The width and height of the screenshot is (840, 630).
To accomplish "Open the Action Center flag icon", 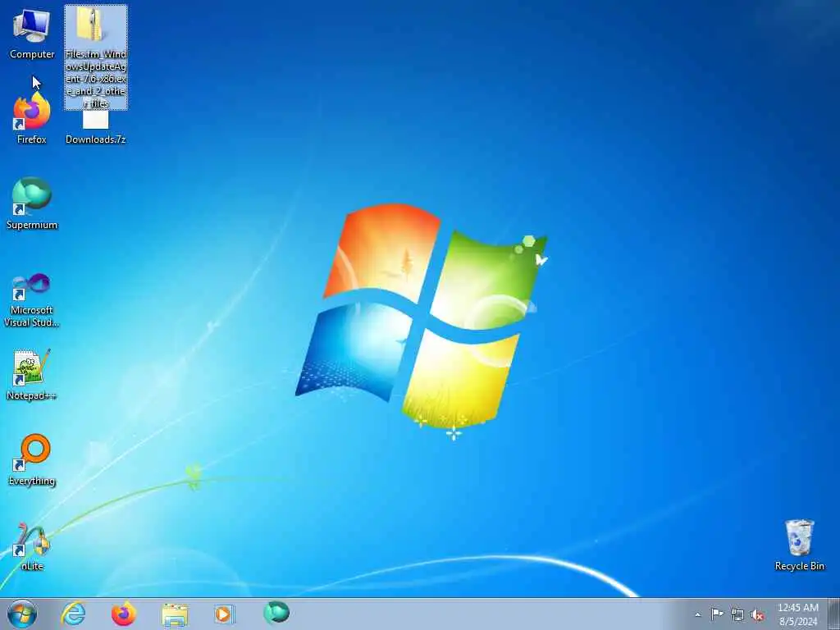I will pos(717,614).
